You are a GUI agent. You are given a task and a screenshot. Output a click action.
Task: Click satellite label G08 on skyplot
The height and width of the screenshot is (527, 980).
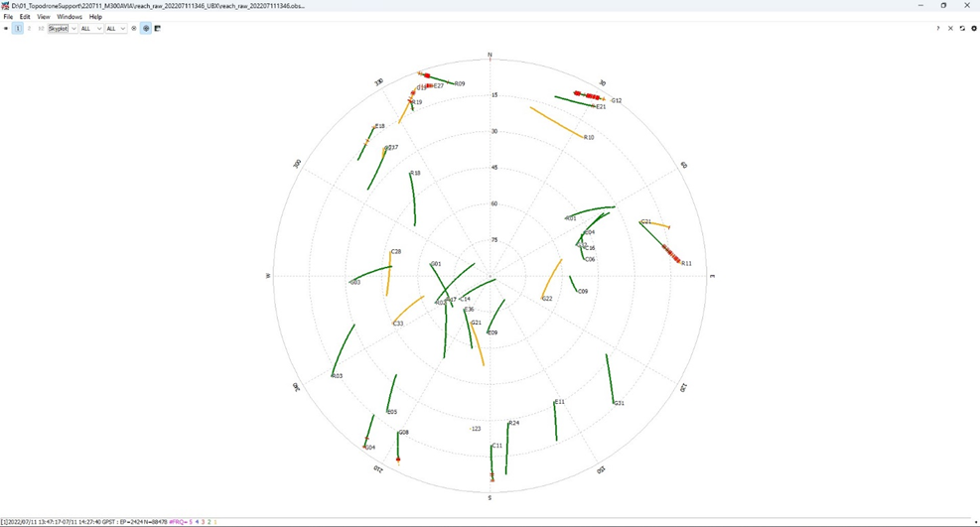coord(404,432)
